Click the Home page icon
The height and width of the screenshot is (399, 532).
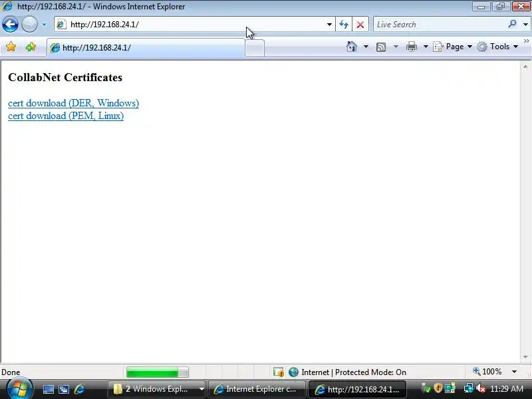(352, 47)
